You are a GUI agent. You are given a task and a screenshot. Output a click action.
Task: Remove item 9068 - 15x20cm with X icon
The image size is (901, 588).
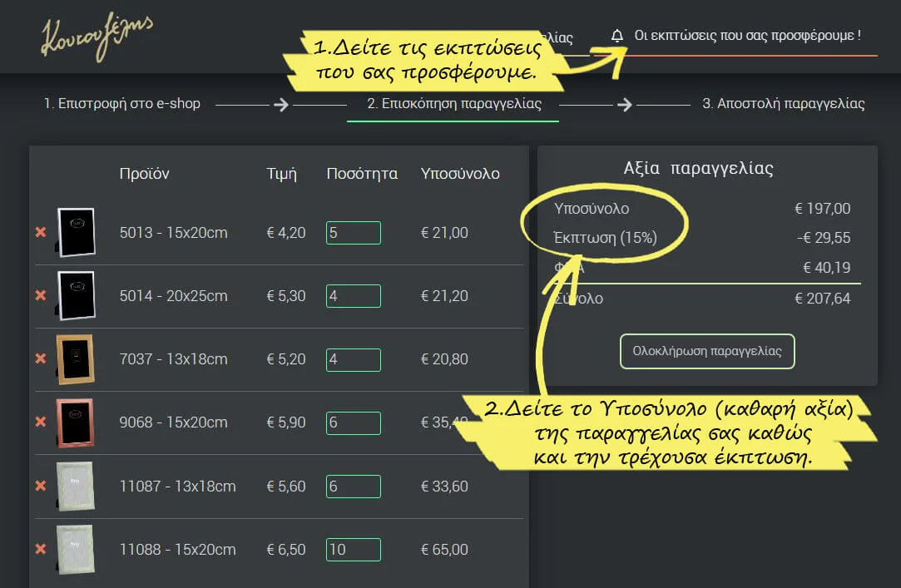[40, 422]
